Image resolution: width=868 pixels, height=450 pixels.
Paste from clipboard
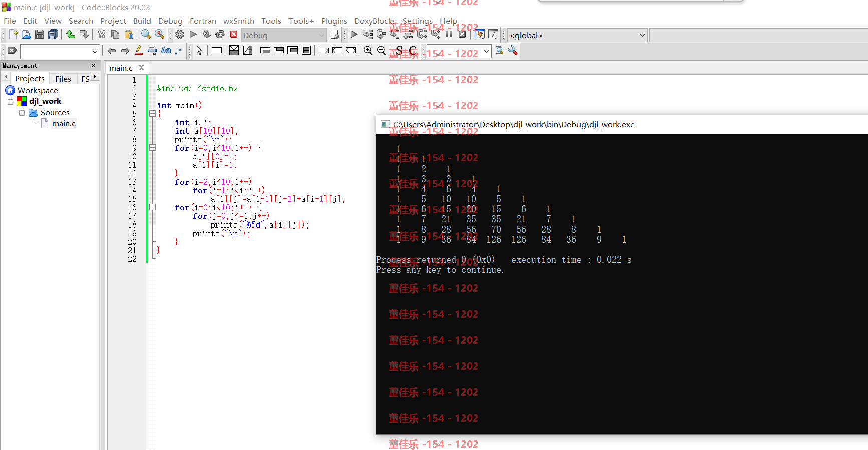129,34
